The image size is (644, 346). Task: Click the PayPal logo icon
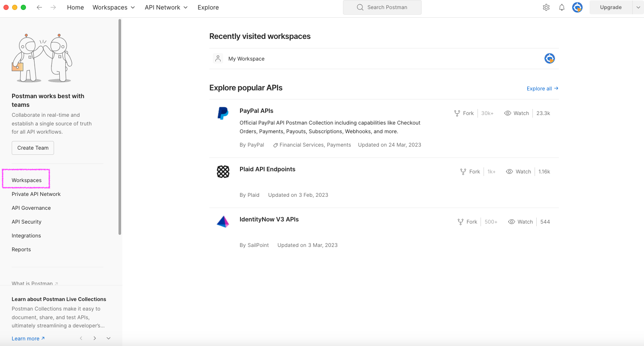coord(223,113)
